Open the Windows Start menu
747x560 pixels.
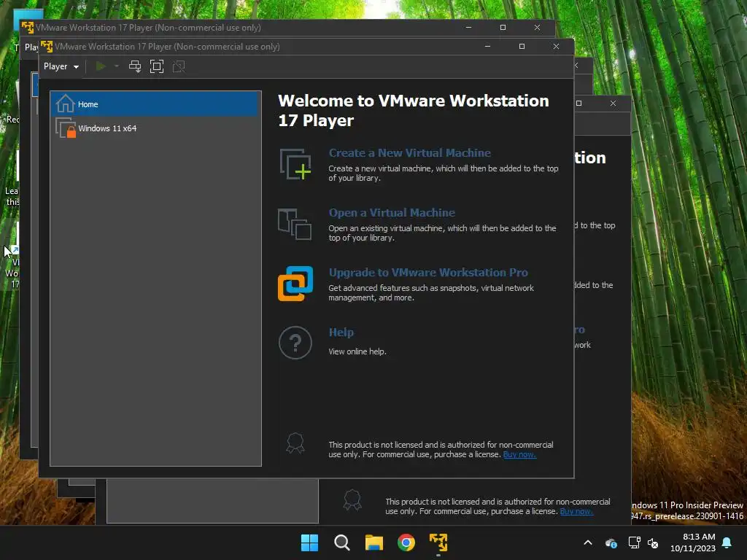(x=309, y=542)
